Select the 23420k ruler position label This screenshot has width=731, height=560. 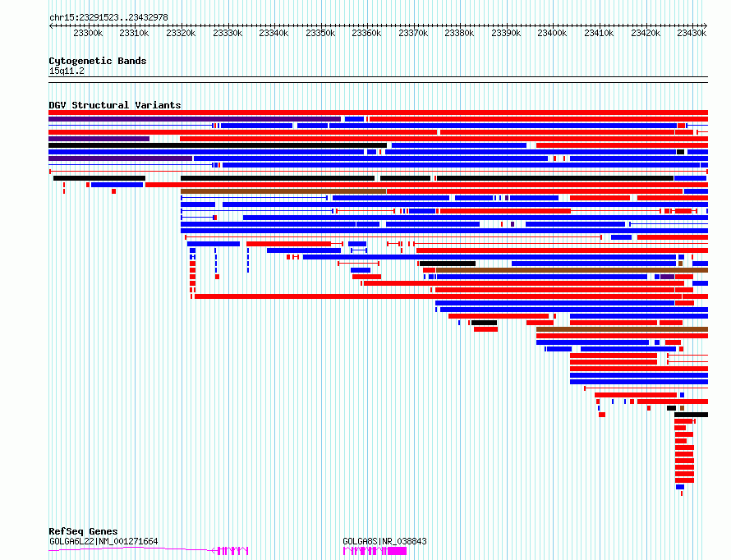tap(646, 33)
